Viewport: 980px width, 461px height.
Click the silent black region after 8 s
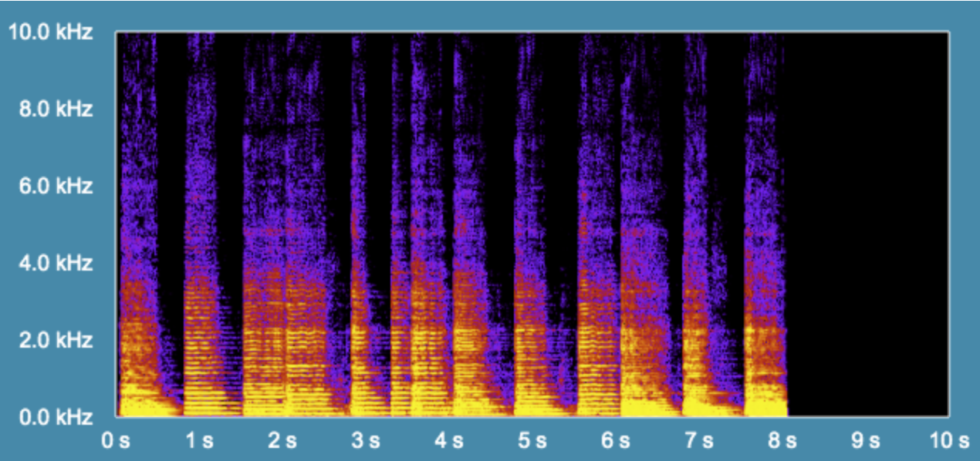pos(868,224)
